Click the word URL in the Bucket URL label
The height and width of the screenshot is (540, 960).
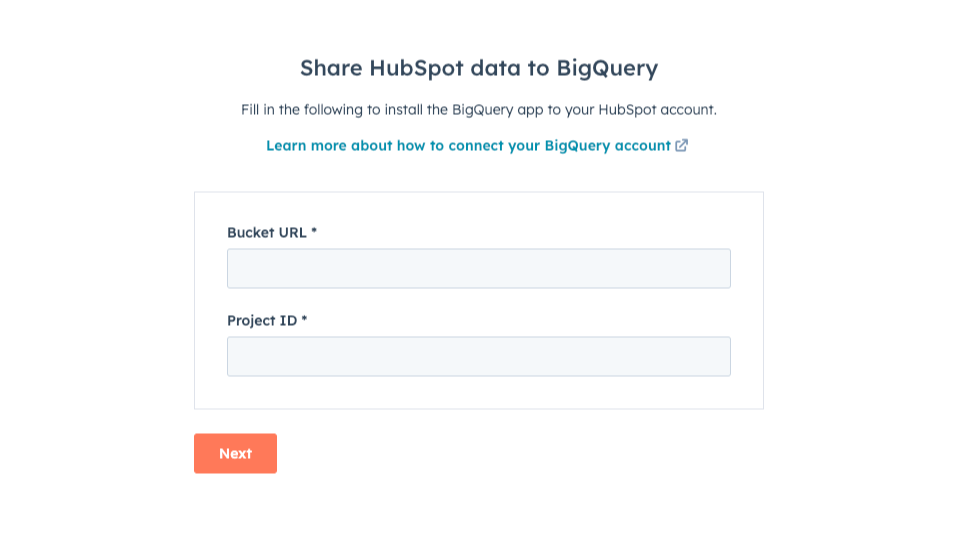click(292, 233)
